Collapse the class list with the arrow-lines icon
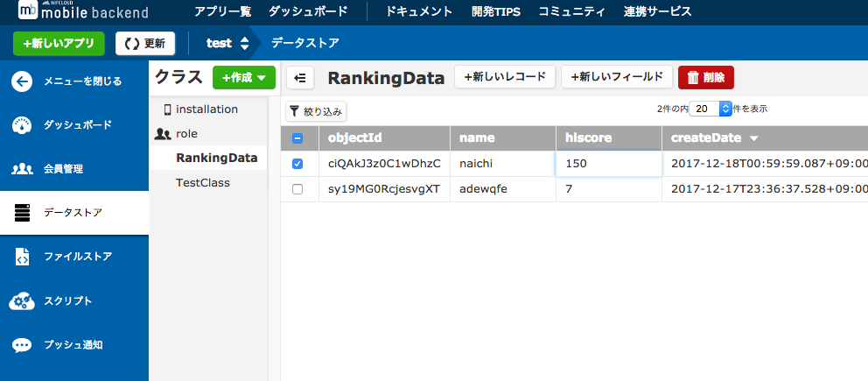Image resolution: width=868 pixels, height=381 pixels. [300, 78]
